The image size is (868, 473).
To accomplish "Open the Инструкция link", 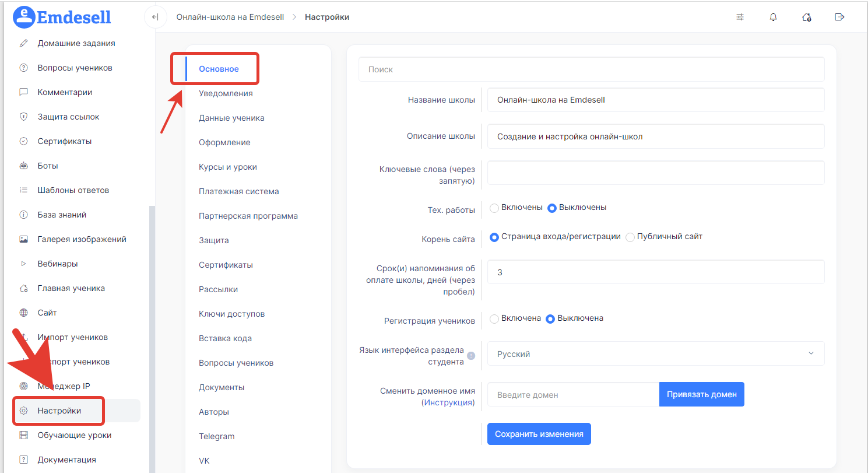I will tap(448, 402).
